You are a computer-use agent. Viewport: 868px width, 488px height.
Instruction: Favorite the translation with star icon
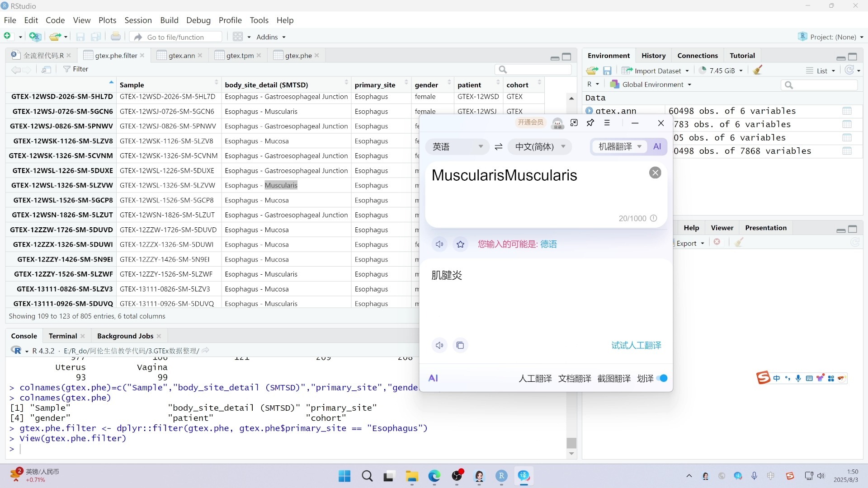pos(461,244)
